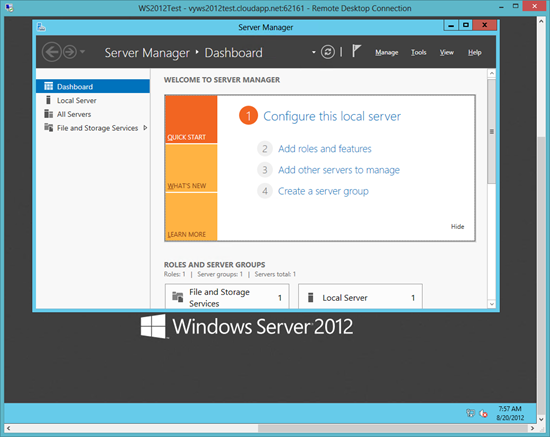Viewport: 550px width, 437px height.
Task: Click Remote Desktop horizontal scroll right arrow
Action: pyautogui.click(x=532, y=428)
